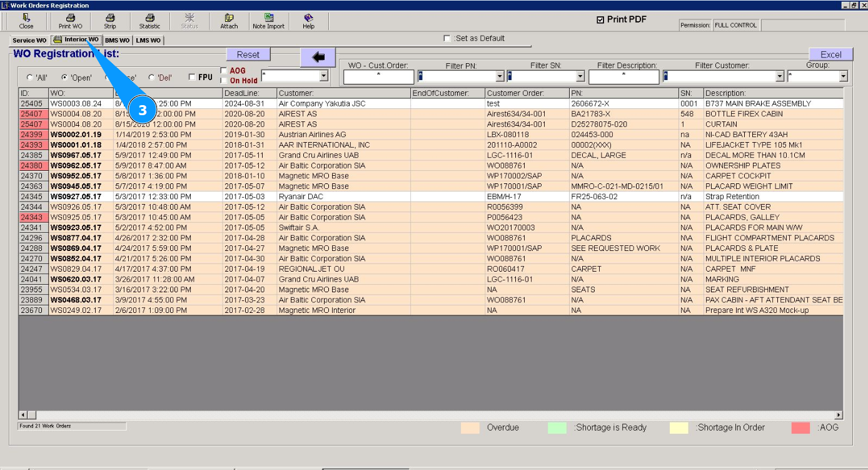Switch to the BMS WO tab
The image size is (868, 470).
click(x=117, y=41)
